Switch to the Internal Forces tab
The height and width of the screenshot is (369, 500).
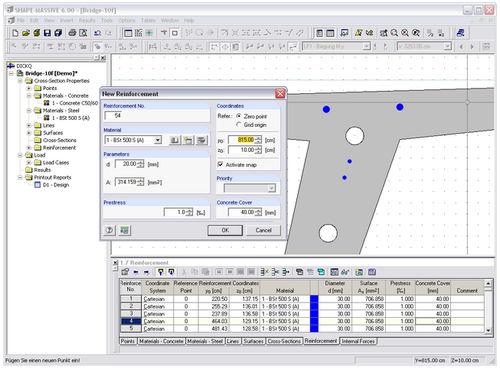pyautogui.click(x=358, y=341)
